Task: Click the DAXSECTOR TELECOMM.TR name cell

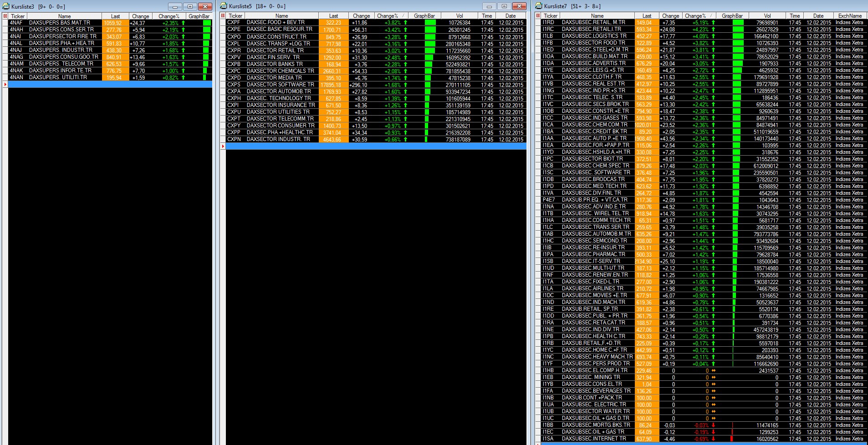Action: (280, 118)
